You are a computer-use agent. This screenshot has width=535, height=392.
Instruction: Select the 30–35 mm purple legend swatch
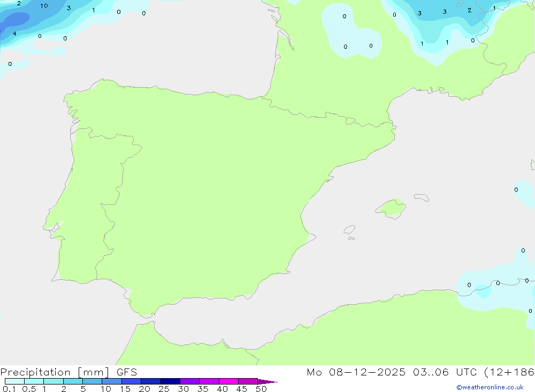pos(189,381)
